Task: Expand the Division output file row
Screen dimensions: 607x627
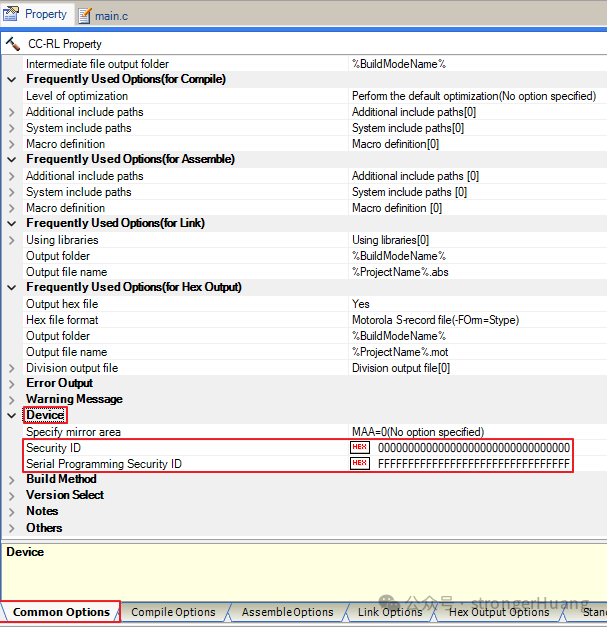Action: pos(12,368)
